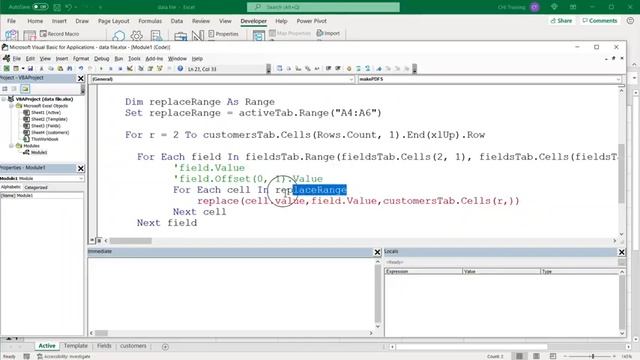
Task: Click Excel Add-ins gear icon in ribbon
Action: [136, 36]
